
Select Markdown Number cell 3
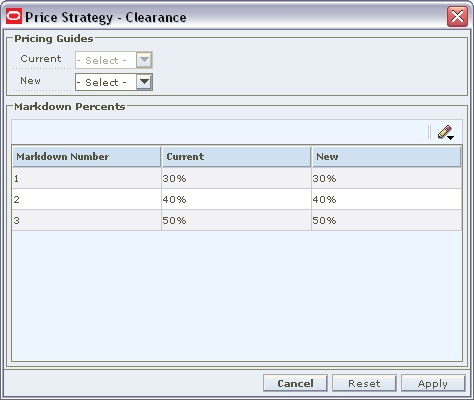(x=87, y=220)
